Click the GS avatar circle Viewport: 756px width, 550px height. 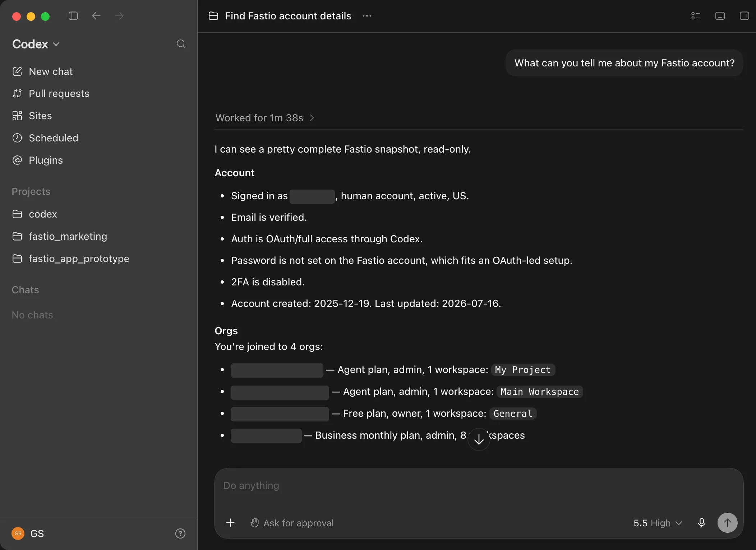tap(18, 533)
